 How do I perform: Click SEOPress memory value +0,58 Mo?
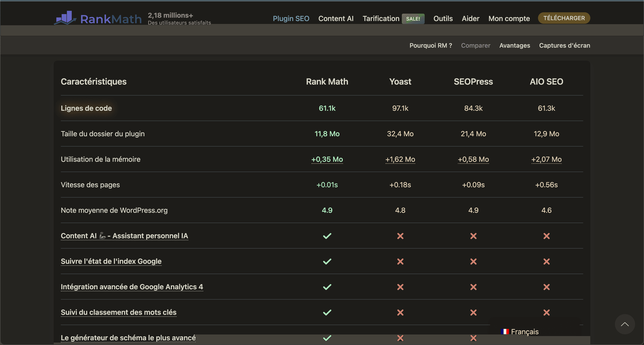473,159
